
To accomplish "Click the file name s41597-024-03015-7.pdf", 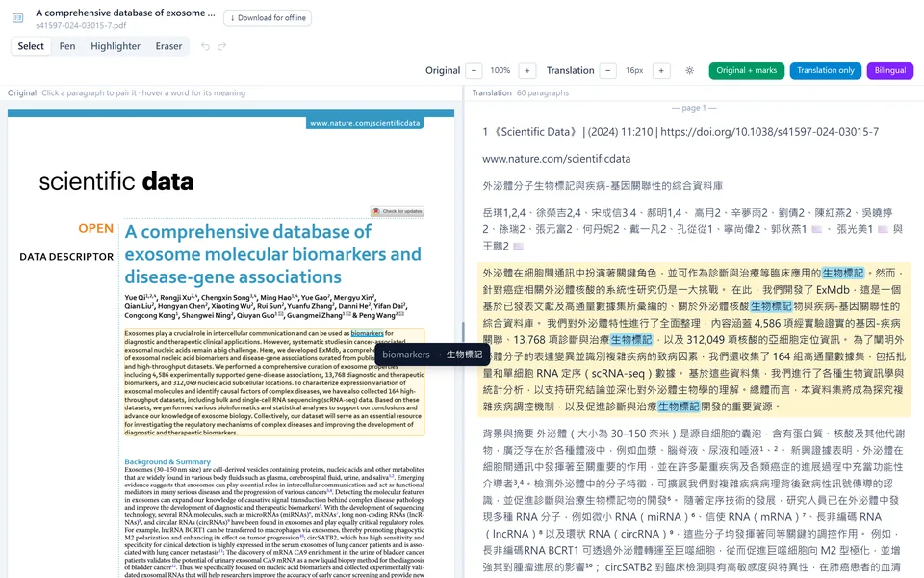I will pyautogui.click(x=81, y=25).
